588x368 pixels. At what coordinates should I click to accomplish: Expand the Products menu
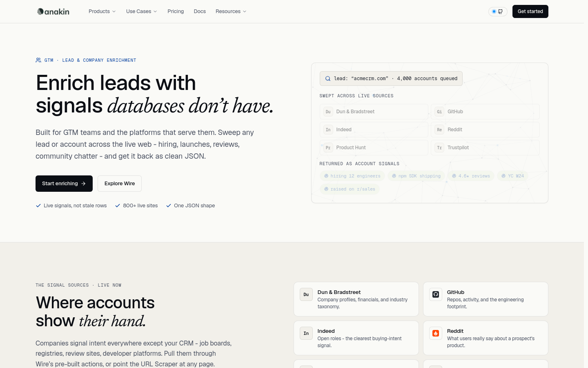point(102,11)
